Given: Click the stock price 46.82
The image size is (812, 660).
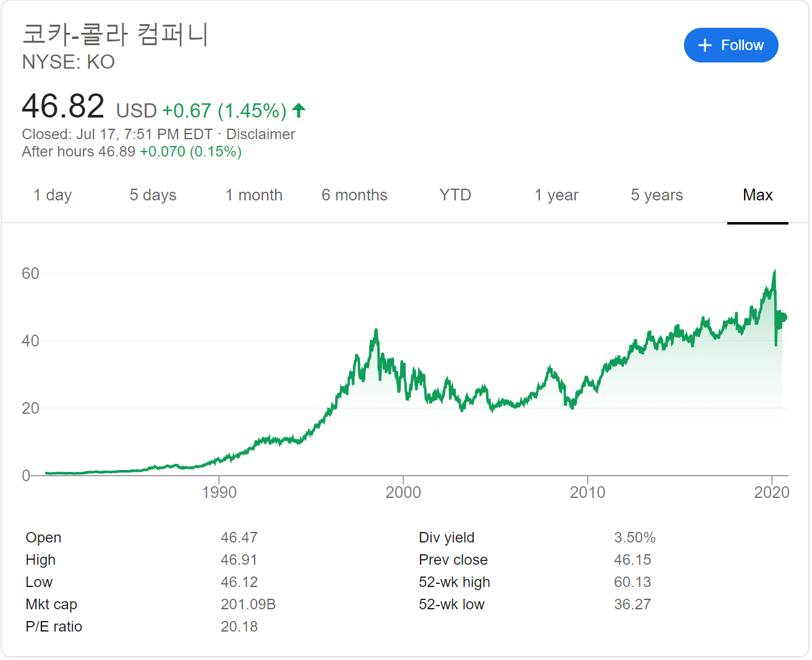Looking at the screenshot, I should click(63, 106).
